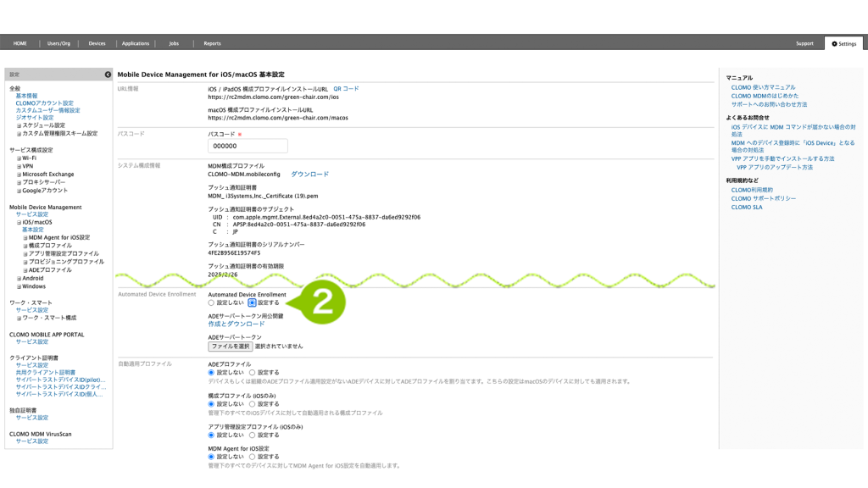868x488 pixels.
Task: Open VPP アプリを手動でインストールする方法 link
Action: (x=782, y=158)
